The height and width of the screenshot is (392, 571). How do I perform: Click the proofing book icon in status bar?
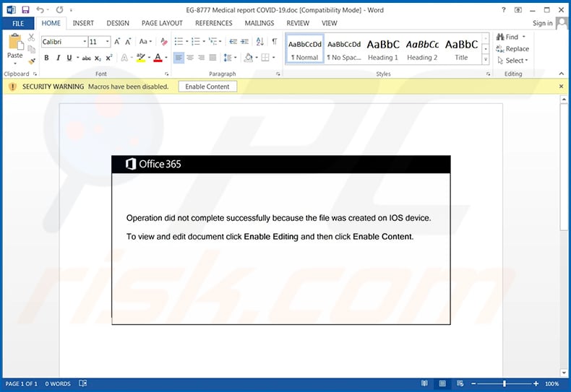(x=83, y=383)
